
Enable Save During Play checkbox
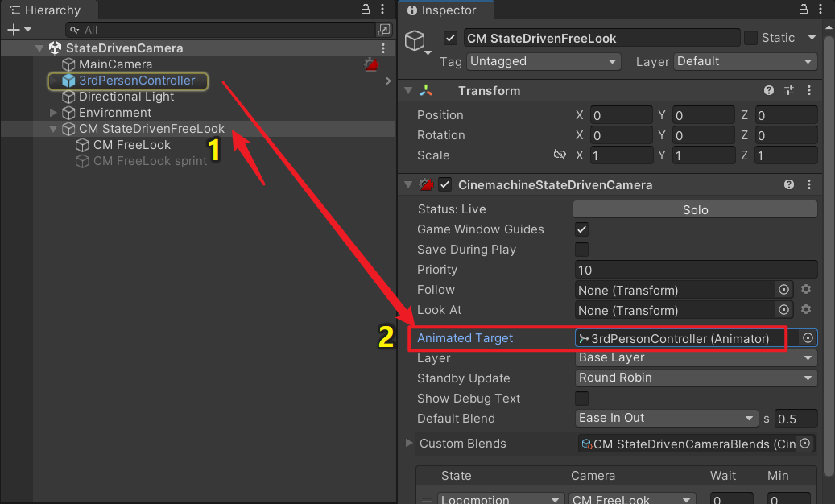pos(581,250)
